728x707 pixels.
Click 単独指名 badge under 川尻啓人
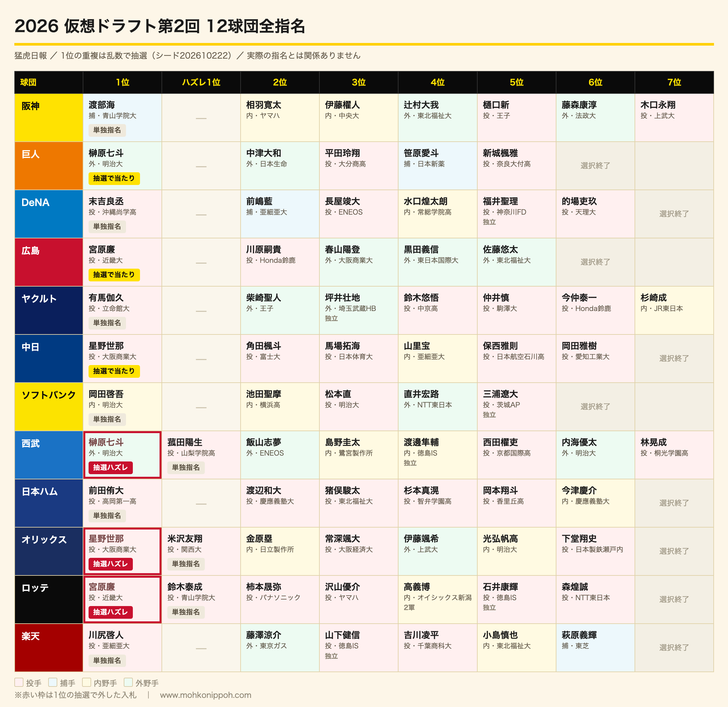(107, 660)
